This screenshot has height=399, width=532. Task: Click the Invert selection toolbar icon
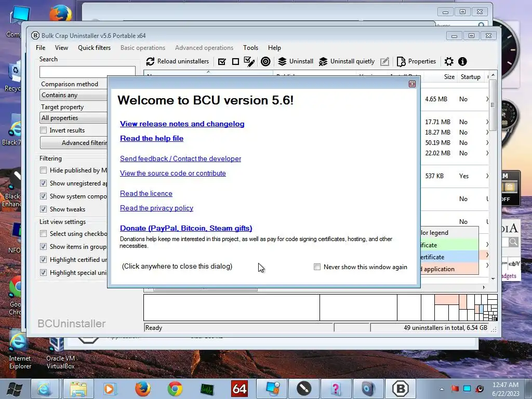tap(249, 61)
